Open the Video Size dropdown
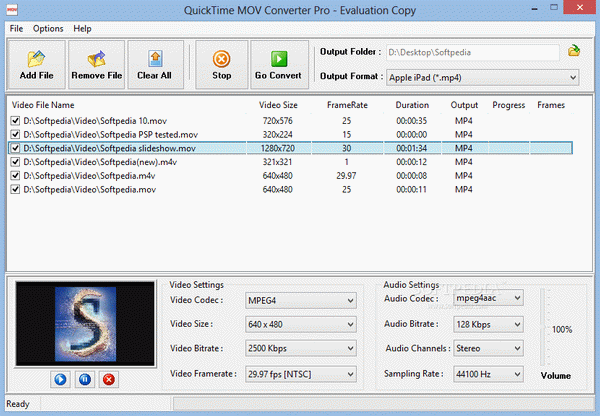600x416 pixels. click(x=300, y=325)
